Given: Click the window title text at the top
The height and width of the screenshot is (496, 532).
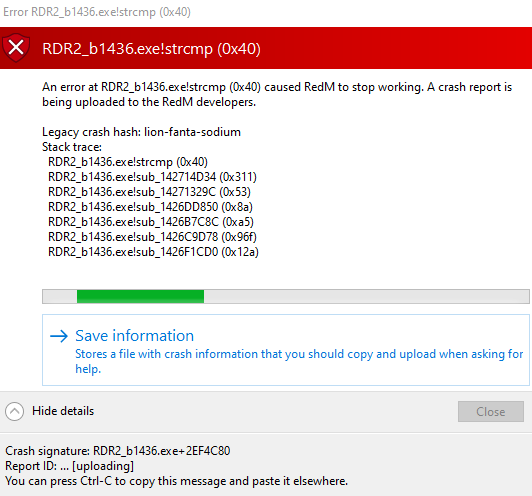Looking at the screenshot, I should coord(97,12).
